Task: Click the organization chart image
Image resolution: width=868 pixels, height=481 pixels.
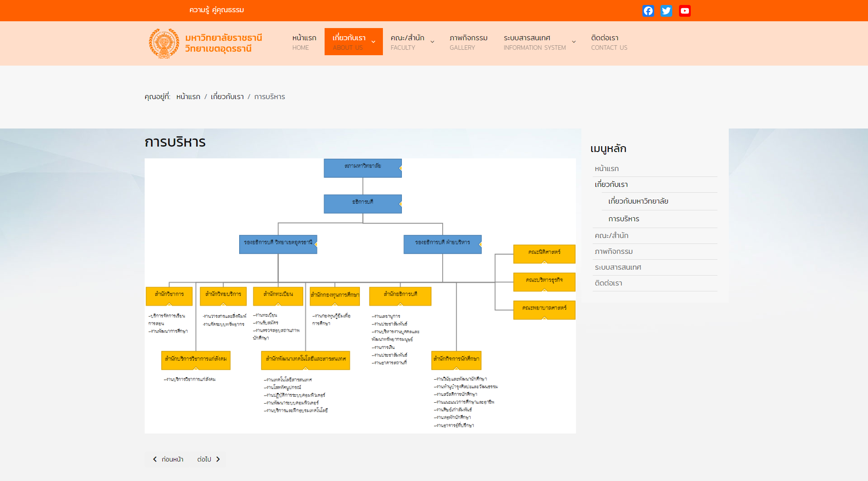Action: point(360,296)
